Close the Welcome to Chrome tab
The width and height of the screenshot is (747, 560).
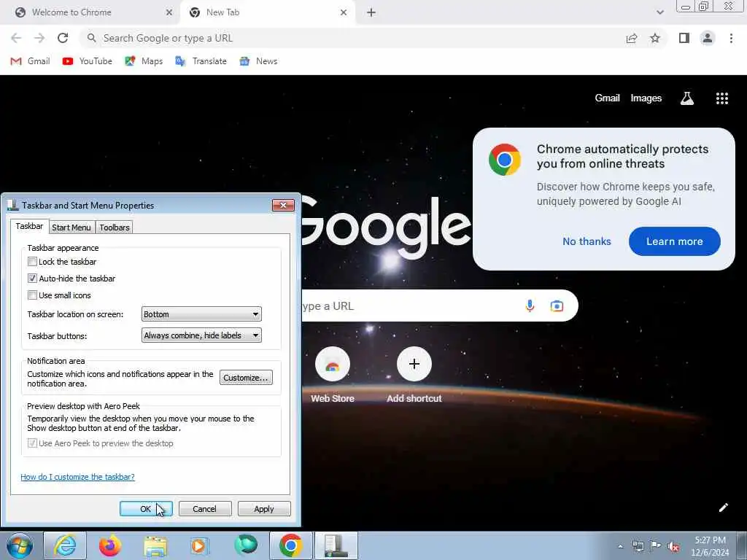pyautogui.click(x=169, y=12)
